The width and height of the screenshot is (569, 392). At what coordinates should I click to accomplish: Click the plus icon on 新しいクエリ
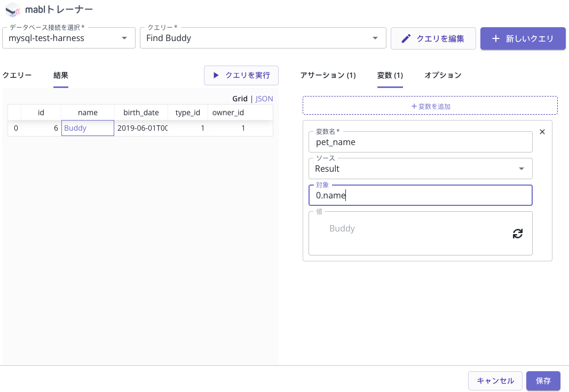[496, 38]
